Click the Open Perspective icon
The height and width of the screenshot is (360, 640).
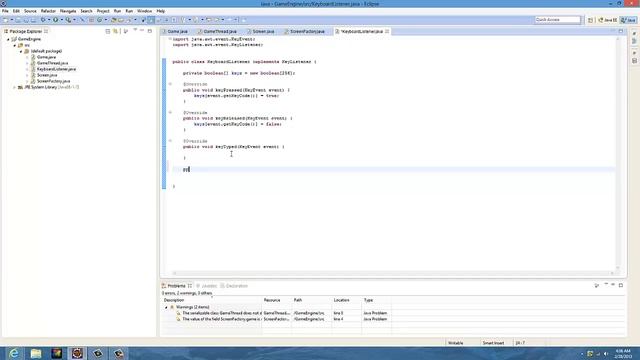[591, 20]
